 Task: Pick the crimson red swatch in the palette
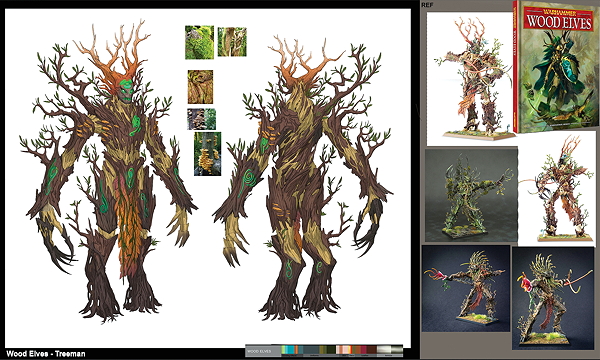coord(364,350)
